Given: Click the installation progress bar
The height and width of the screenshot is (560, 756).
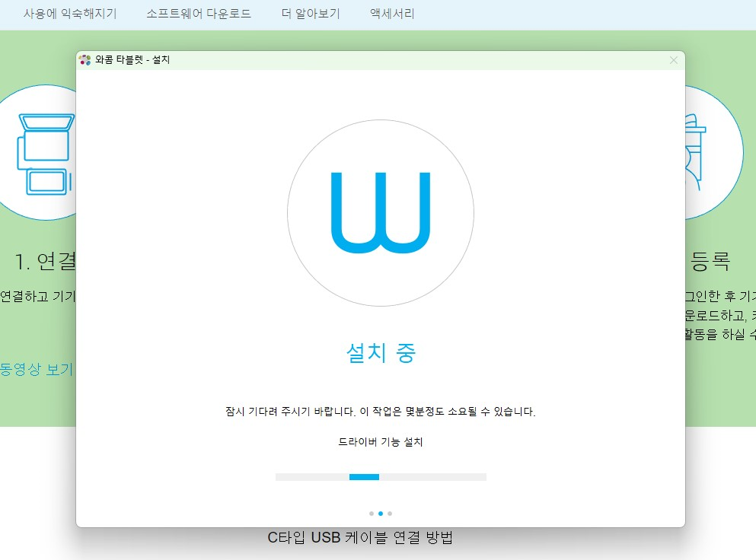Looking at the screenshot, I should tap(381, 477).
